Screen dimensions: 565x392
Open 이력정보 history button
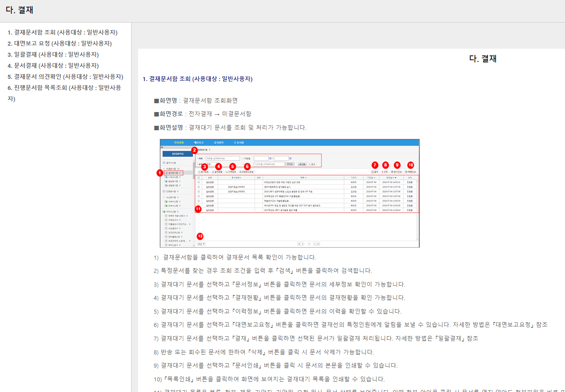coord(231,171)
